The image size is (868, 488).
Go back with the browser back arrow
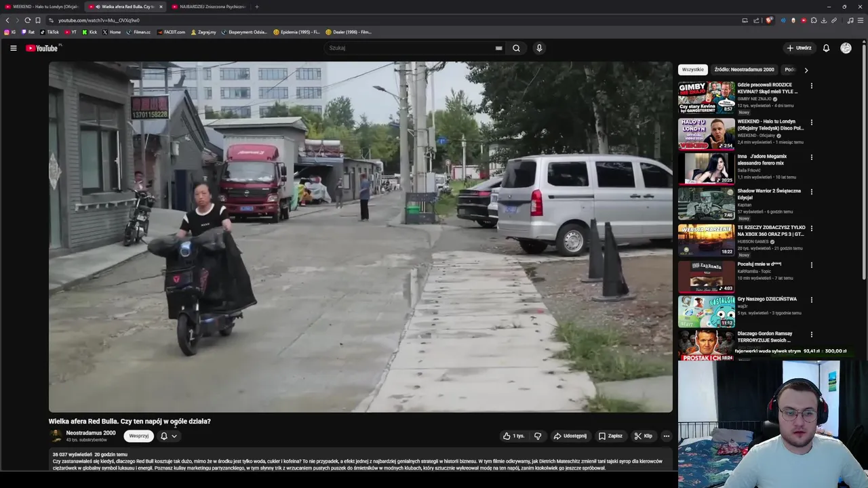(x=7, y=20)
